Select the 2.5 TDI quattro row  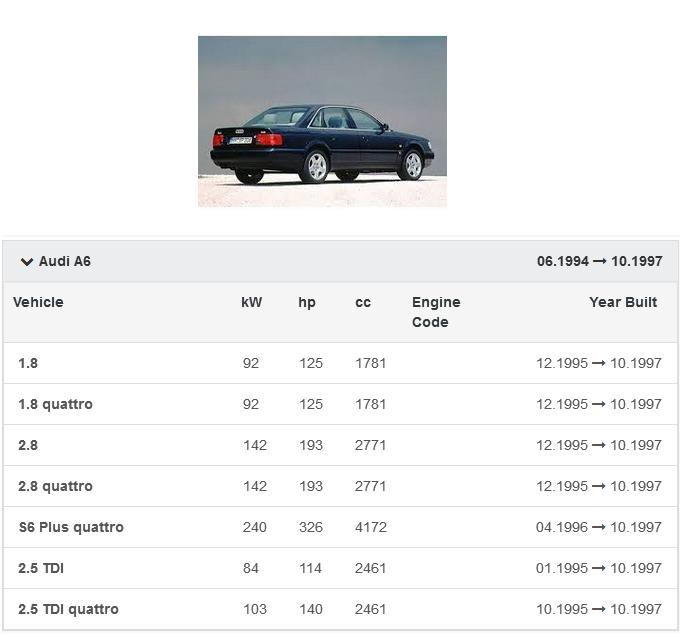coord(68,609)
